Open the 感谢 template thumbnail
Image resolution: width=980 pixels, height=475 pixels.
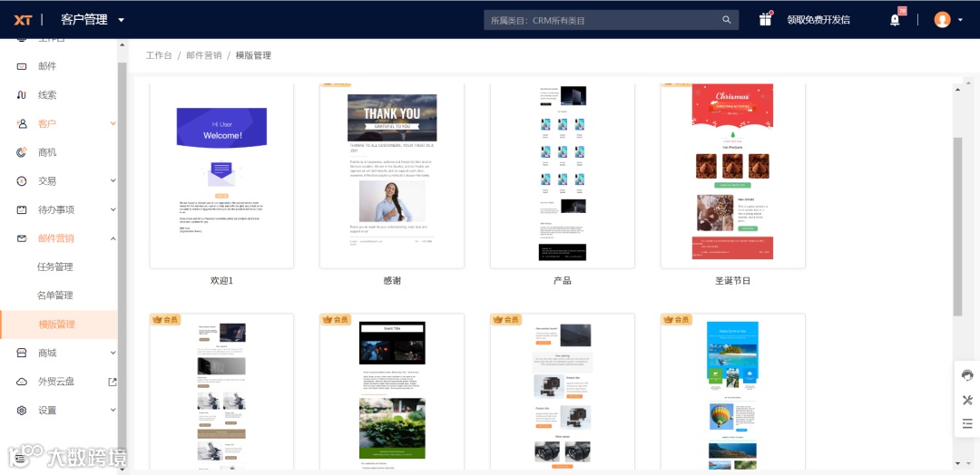coord(392,175)
